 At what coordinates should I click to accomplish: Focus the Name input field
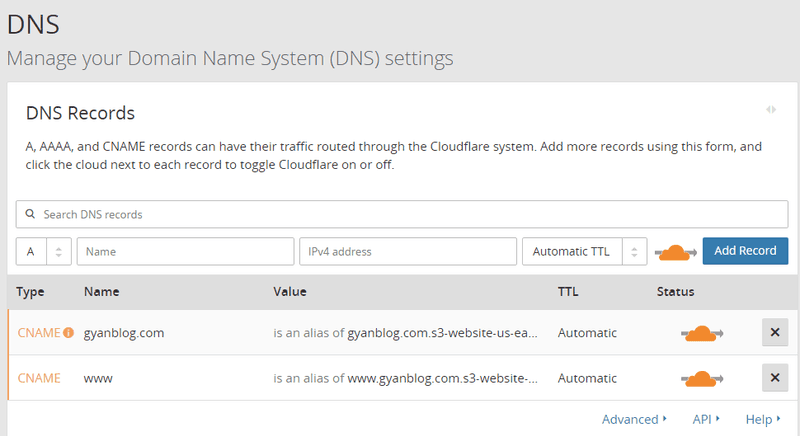(186, 251)
